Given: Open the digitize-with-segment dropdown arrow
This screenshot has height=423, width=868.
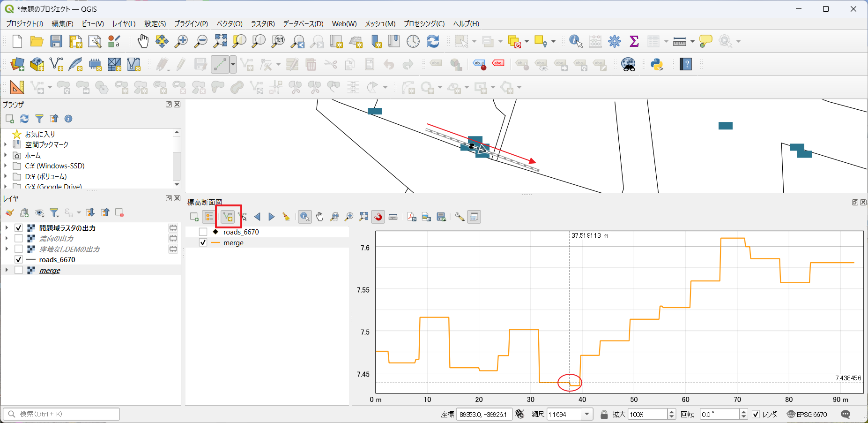Looking at the screenshot, I should [x=233, y=64].
